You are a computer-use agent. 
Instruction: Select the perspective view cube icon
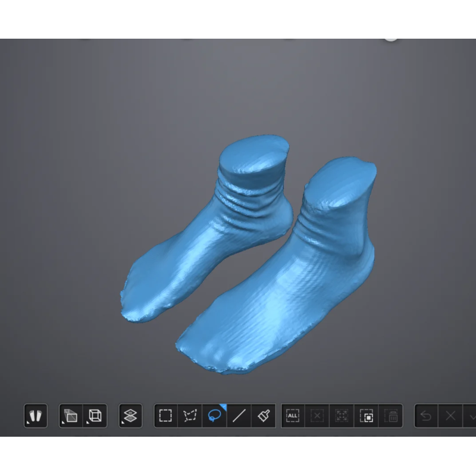(71, 415)
